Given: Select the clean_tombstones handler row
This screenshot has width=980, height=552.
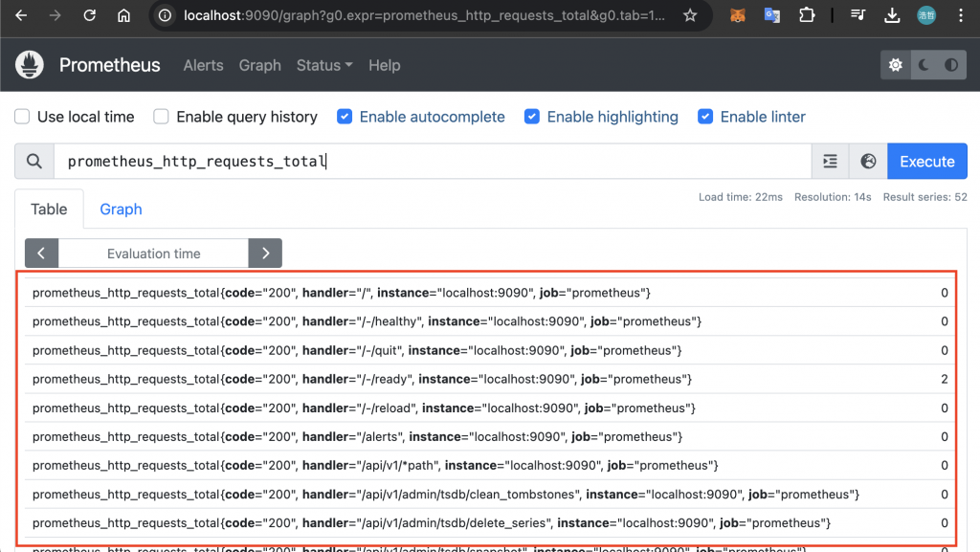Looking at the screenshot, I should pos(490,494).
